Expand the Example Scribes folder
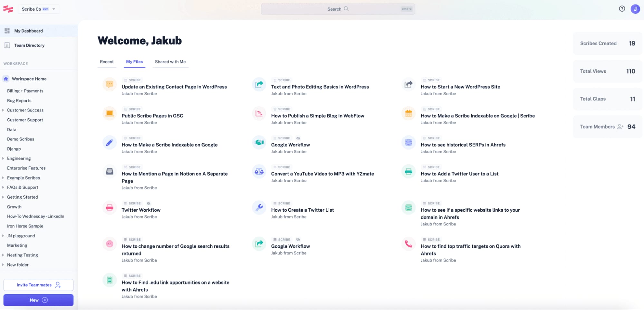 pyautogui.click(x=3, y=178)
